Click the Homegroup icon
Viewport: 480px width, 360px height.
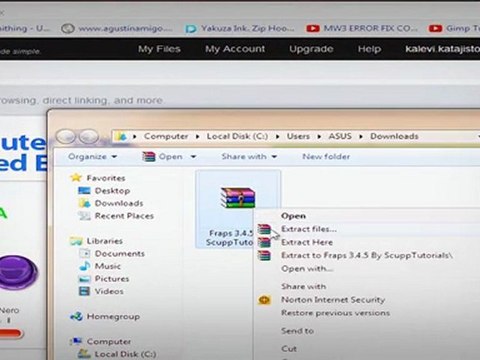(x=76, y=316)
